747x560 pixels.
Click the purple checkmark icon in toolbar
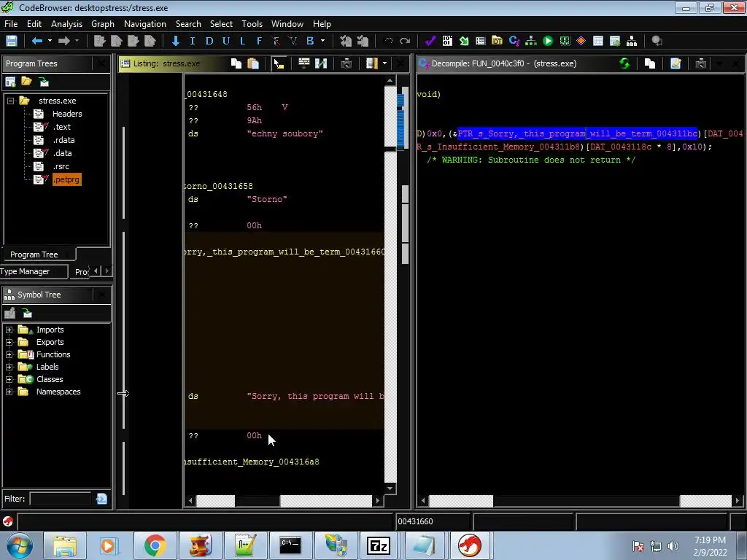point(430,41)
